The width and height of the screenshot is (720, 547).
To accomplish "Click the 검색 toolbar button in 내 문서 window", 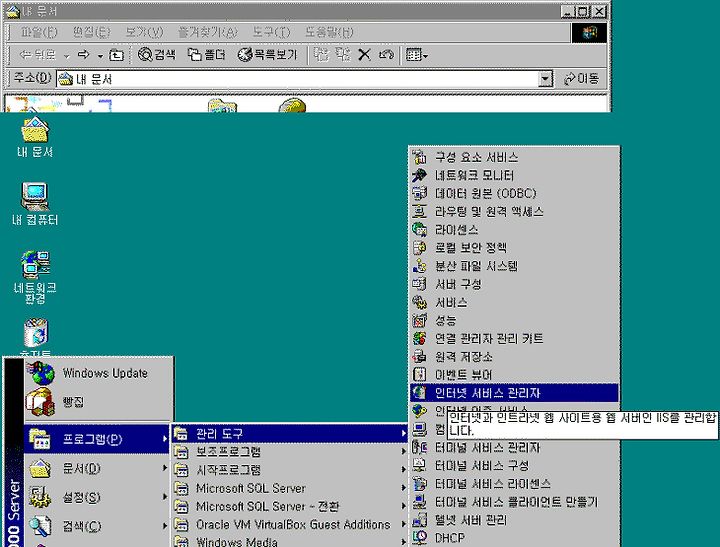I will 157,55.
